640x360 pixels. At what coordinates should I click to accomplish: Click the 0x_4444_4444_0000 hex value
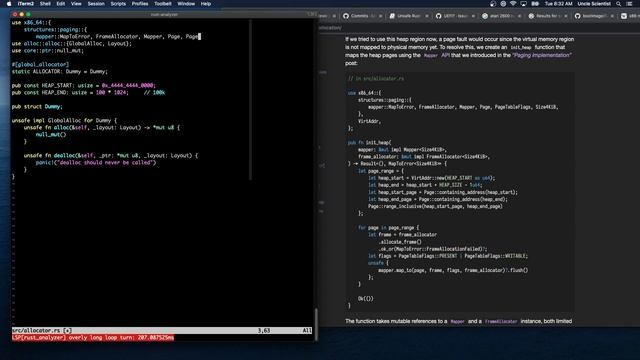(x=127, y=85)
